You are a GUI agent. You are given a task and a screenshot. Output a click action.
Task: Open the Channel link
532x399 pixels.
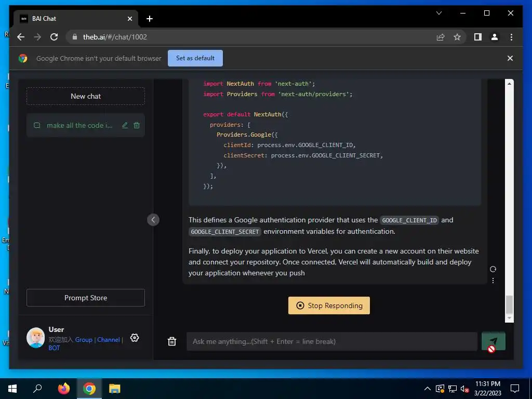tap(109, 340)
